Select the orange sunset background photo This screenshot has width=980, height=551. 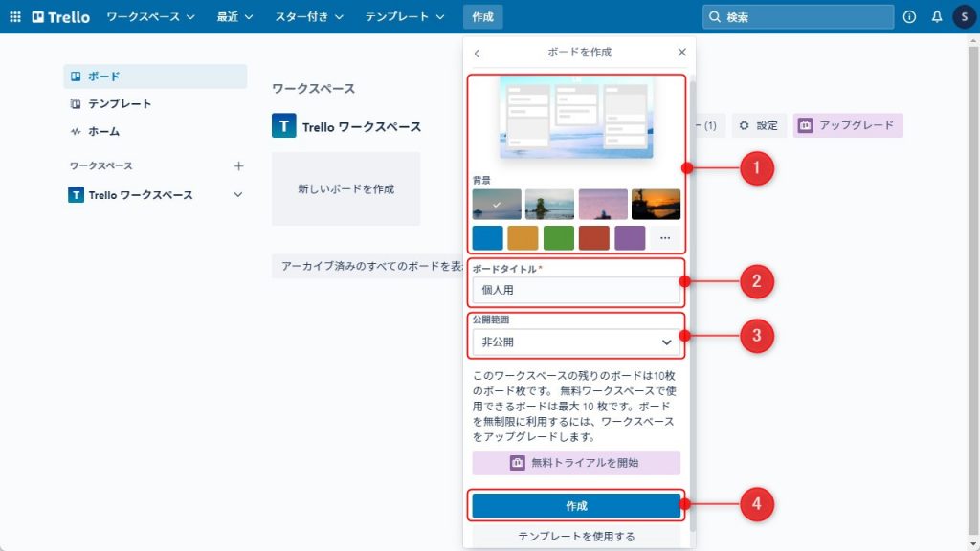tap(656, 205)
